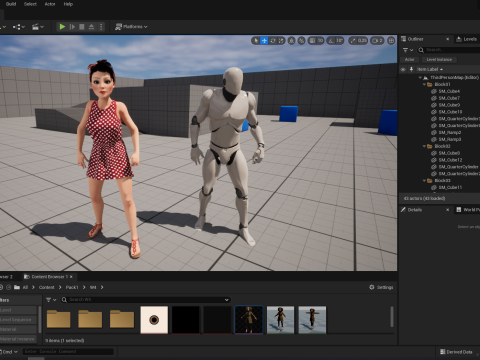
Task: Open the Blueprints node-graph dropdown in toolbar
Action: pyautogui.click(x=19, y=27)
